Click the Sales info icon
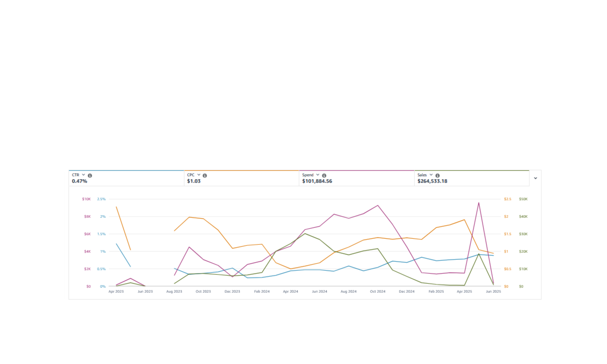Viewport: 607px width, 364px height. point(437,176)
